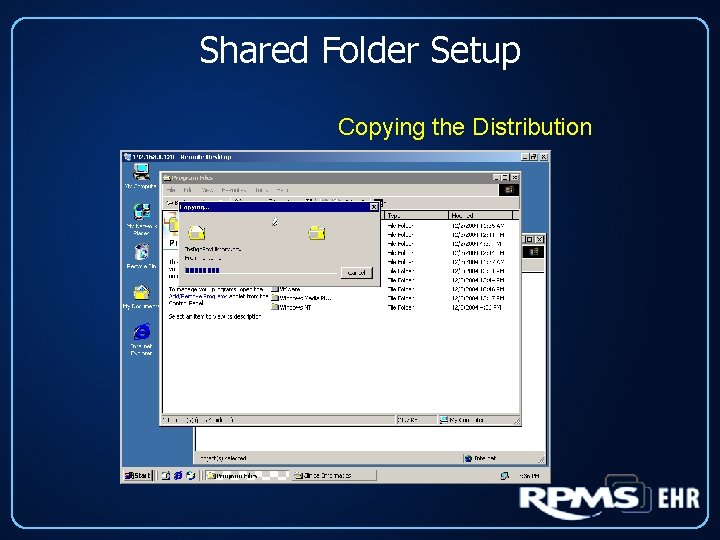The width and height of the screenshot is (720, 540).
Task: Restore the Remote Desktop window
Action: [533, 157]
